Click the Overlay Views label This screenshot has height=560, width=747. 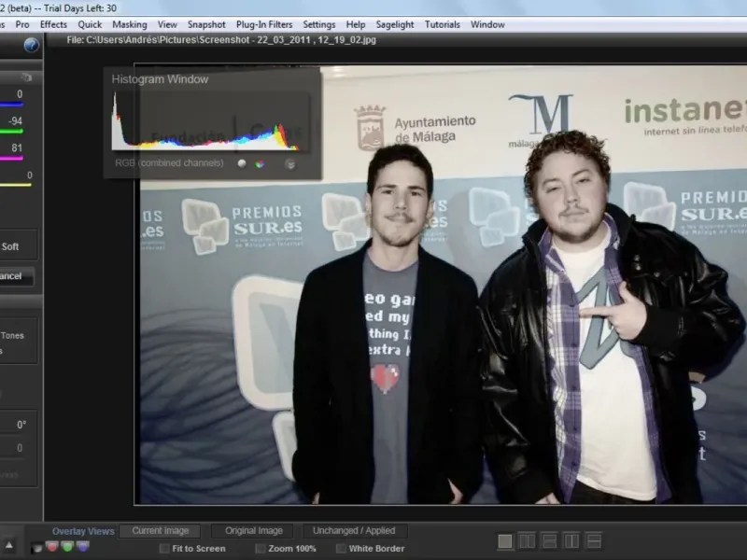83,531
